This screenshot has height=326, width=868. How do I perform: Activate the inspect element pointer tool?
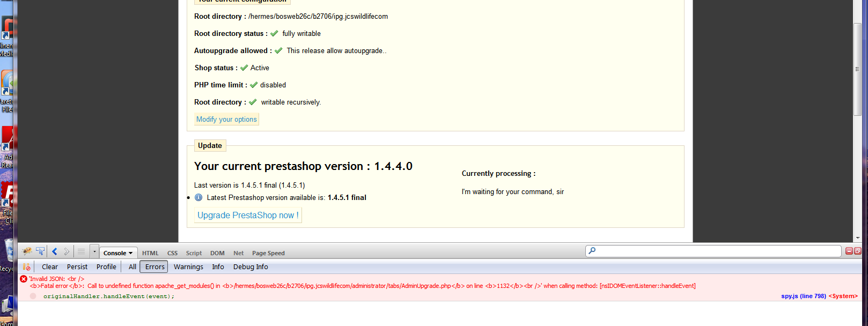pos(40,251)
